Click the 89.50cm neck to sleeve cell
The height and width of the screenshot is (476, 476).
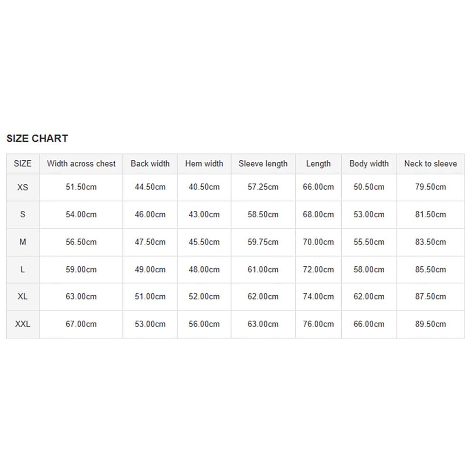click(x=430, y=324)
